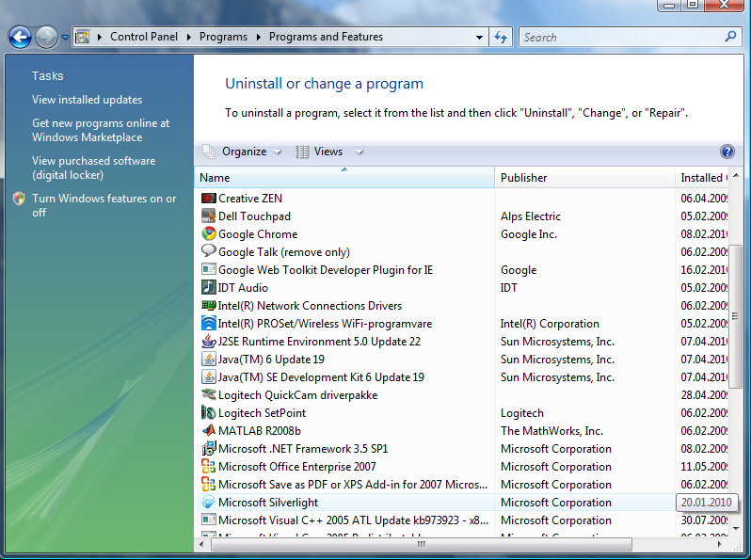
Task: Click the Logitech publisher cell
Action: [522, 413]
